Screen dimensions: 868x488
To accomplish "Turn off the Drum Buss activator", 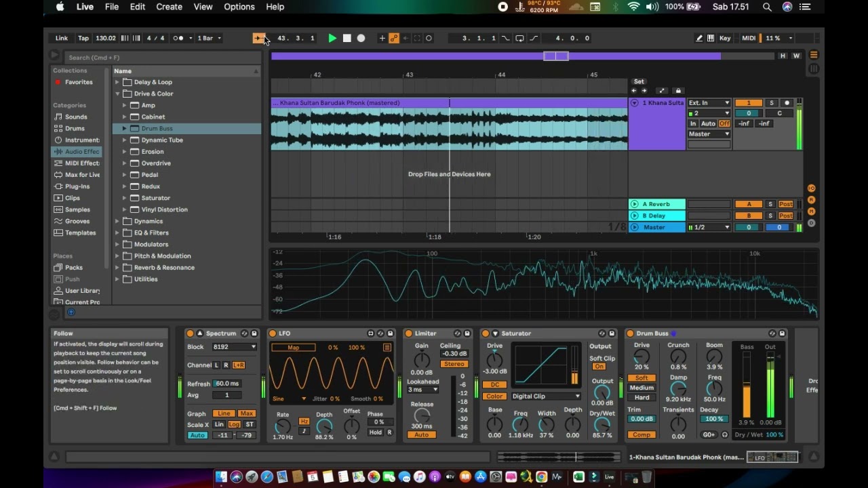I will click(630, 333).
